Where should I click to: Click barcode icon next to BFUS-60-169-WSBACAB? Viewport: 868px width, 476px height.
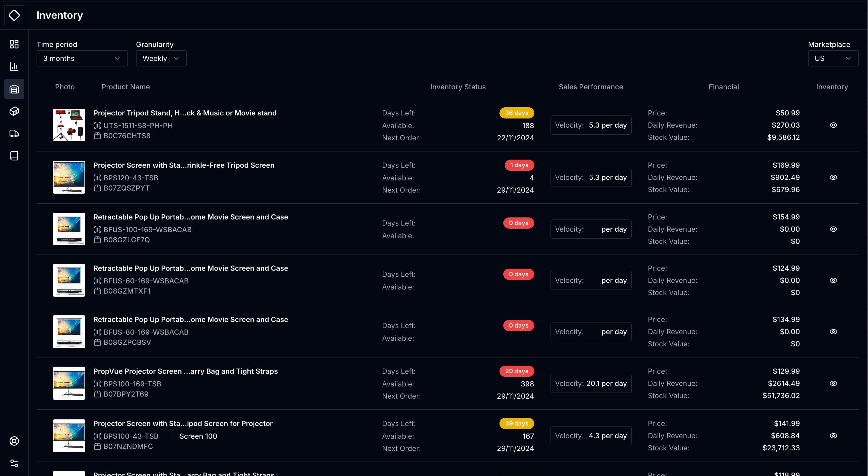pos(97,281)
